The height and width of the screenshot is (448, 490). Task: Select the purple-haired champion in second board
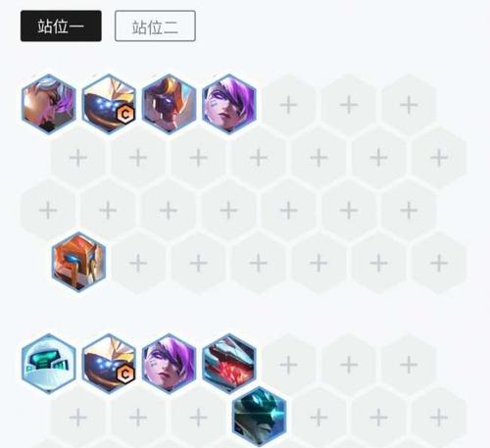[x=170, y=364]
